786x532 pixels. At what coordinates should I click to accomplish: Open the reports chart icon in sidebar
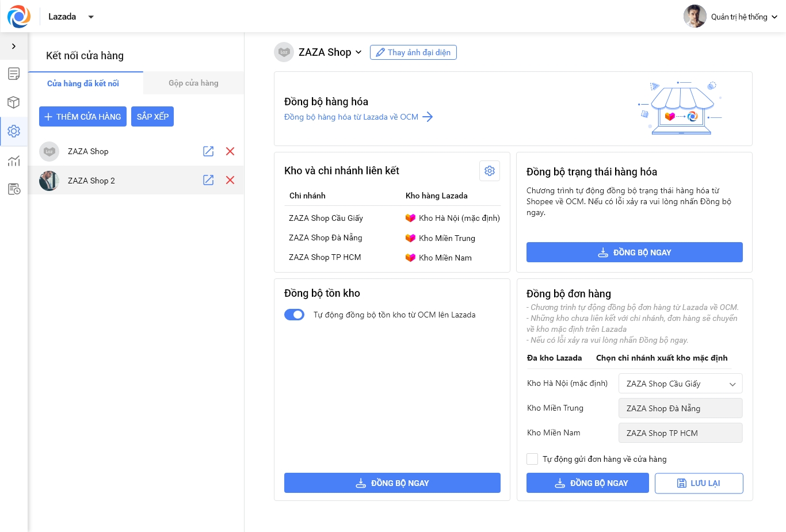pyautogui.click(x=14, y=160)
